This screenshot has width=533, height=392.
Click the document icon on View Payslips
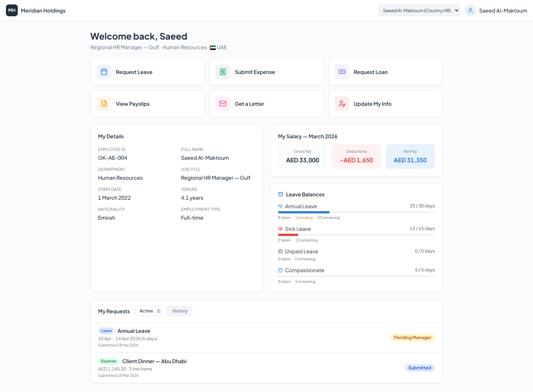[104, 104]
